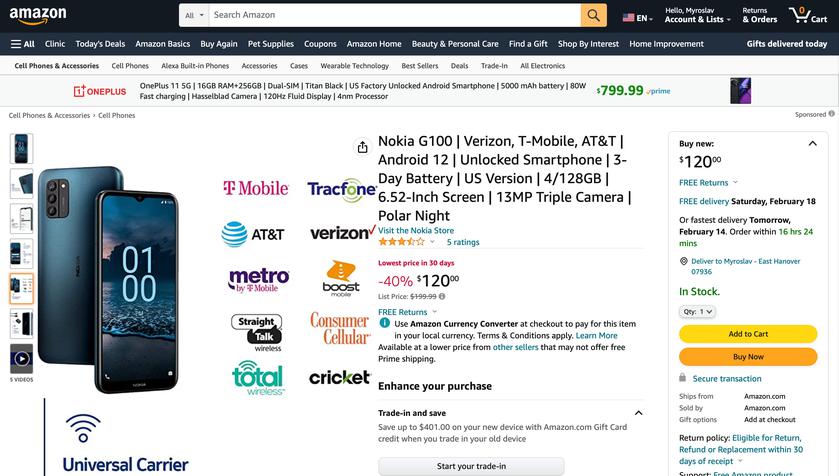This screenshot has width=839, height=476.
Task: Select the Best Sellers tab
Action: pyautogui.click(x=420, y=66)
